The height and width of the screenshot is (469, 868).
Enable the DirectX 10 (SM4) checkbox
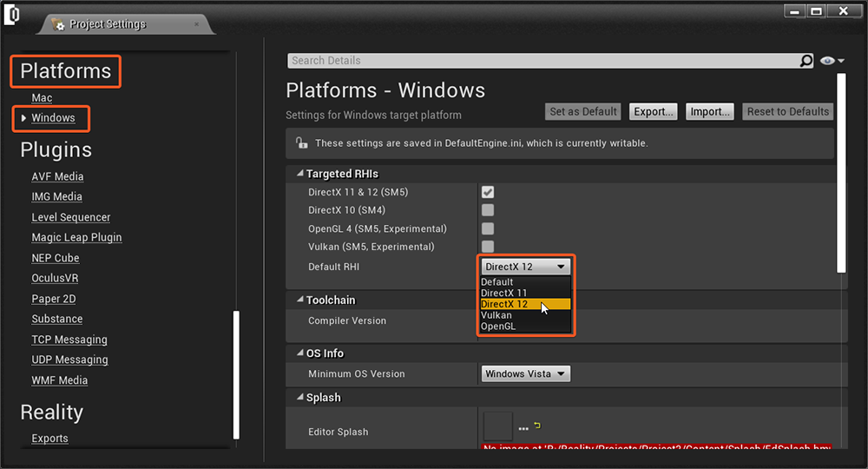coord(488,210)
